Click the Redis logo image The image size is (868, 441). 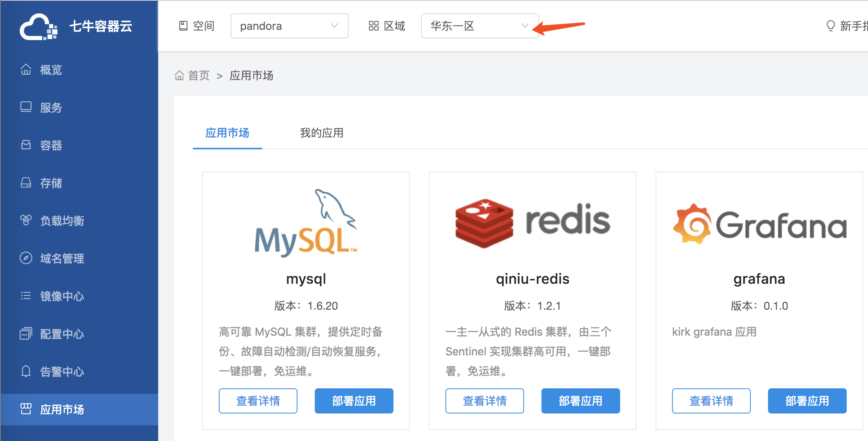[x=533, y=223]
